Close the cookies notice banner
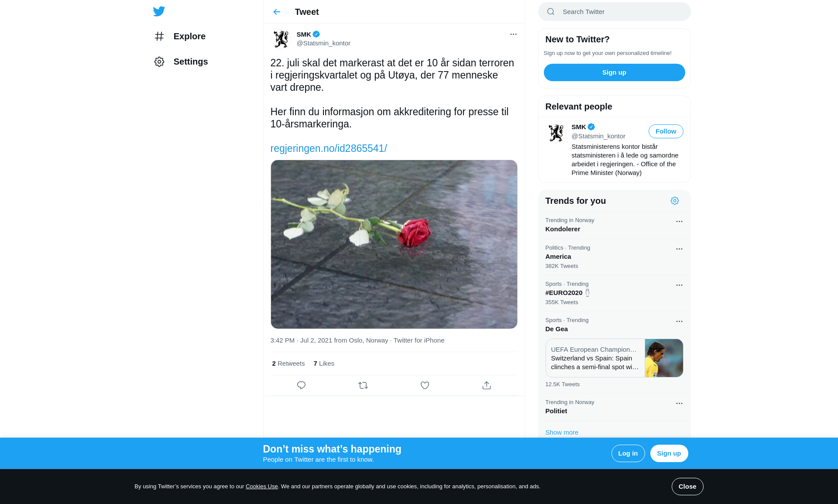The image size is (838, 504). pos(687,487)
